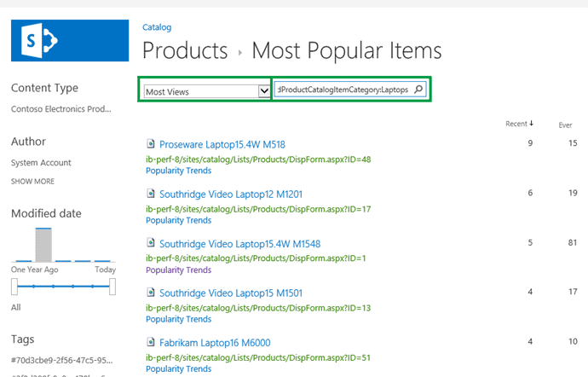
Task: Click Ever count 81 for Laptop15.4W M1548
Action: (573, 242)
